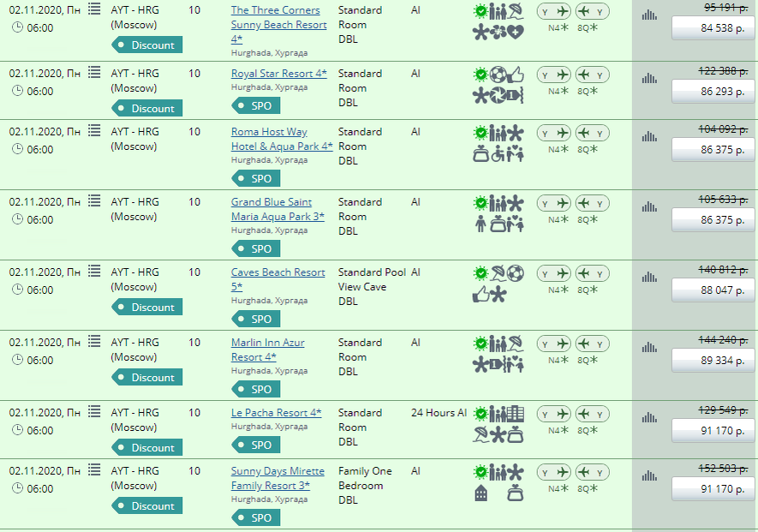Show price chart icon for Royal Star row
Image resolution: width=758 pixels, height=532 pixels.
(649, 78)
